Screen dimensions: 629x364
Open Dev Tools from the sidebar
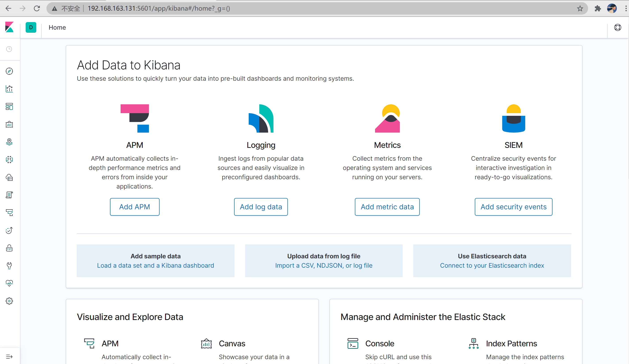tap(9, 266)
